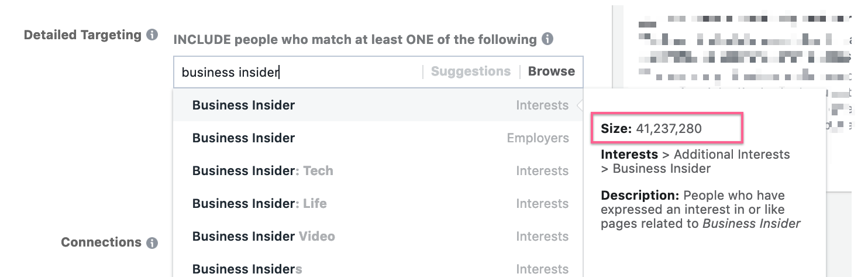The width and height of the screenshot is (868, 277).
Task: Click info icon beside INCLUDE people heading
Action: (x=547, y=39)
